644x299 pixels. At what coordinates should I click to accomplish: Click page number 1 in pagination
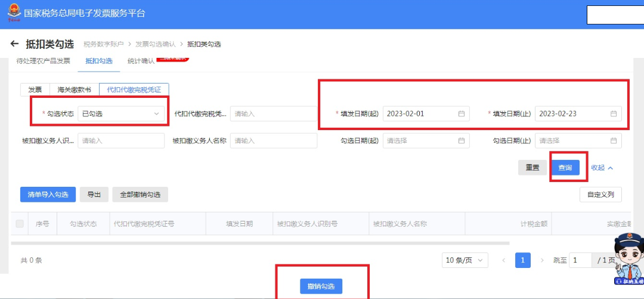pyautogui.click(x=523, y=260)
